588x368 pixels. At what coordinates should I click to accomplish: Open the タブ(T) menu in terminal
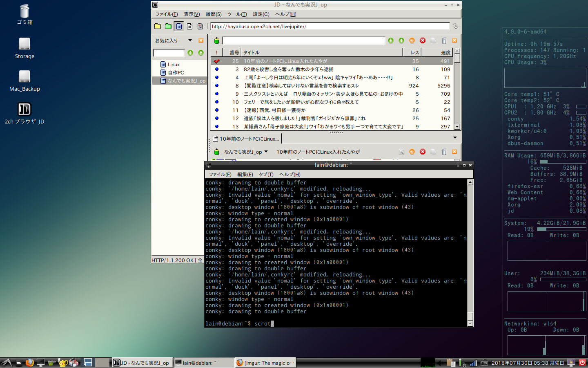click(x=266, y=175)
